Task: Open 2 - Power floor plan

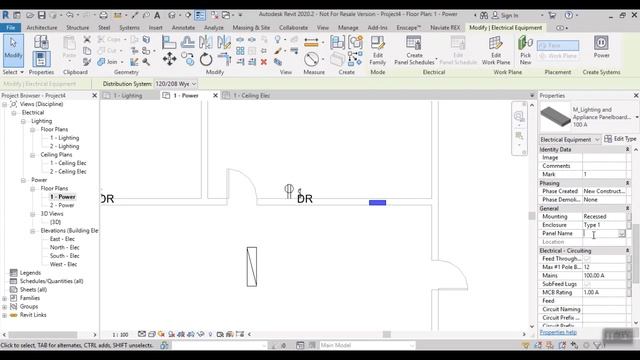Action: (62, 205)
